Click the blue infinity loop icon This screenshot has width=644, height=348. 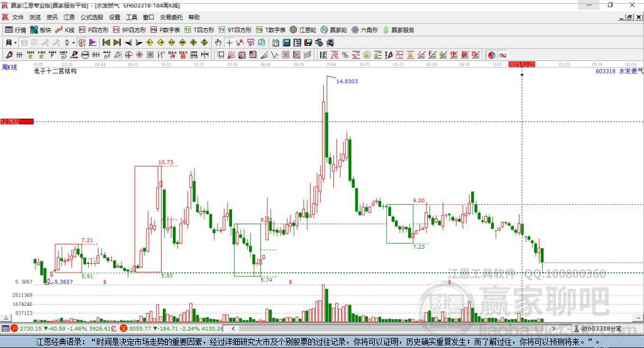pos(502,55)
